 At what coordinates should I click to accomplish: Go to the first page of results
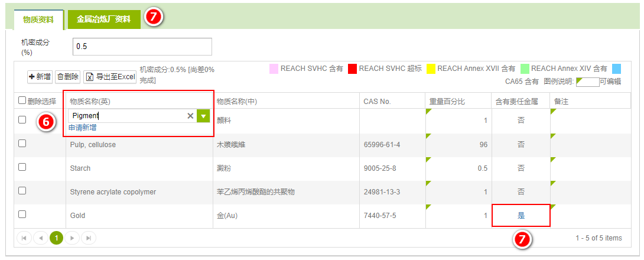24,238
